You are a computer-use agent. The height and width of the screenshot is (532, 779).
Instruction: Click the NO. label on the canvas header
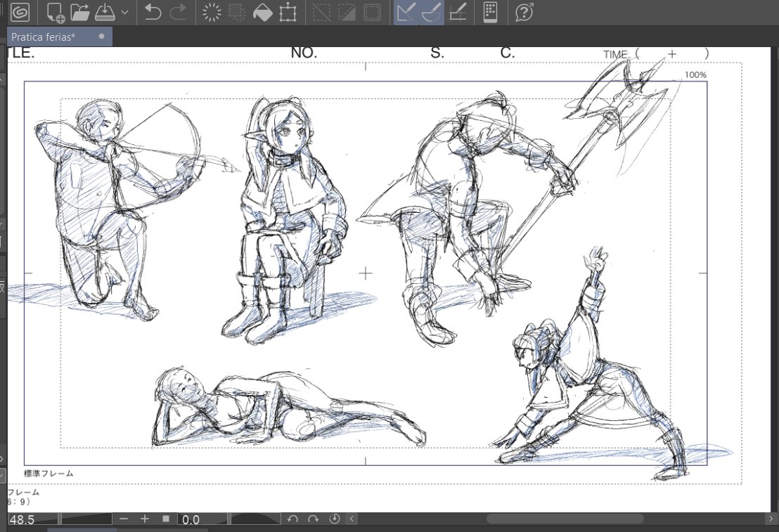click(304, 53)
